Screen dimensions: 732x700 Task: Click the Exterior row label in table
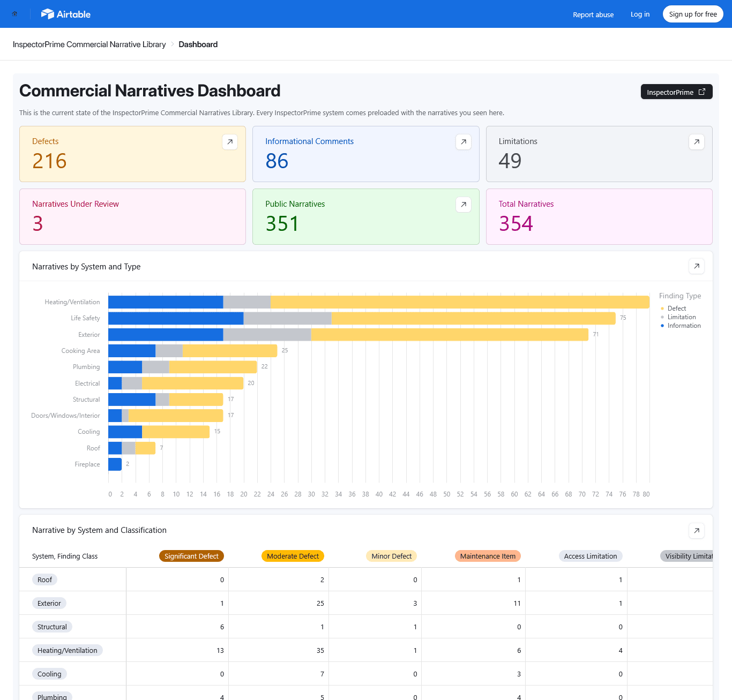pos(49,604)
